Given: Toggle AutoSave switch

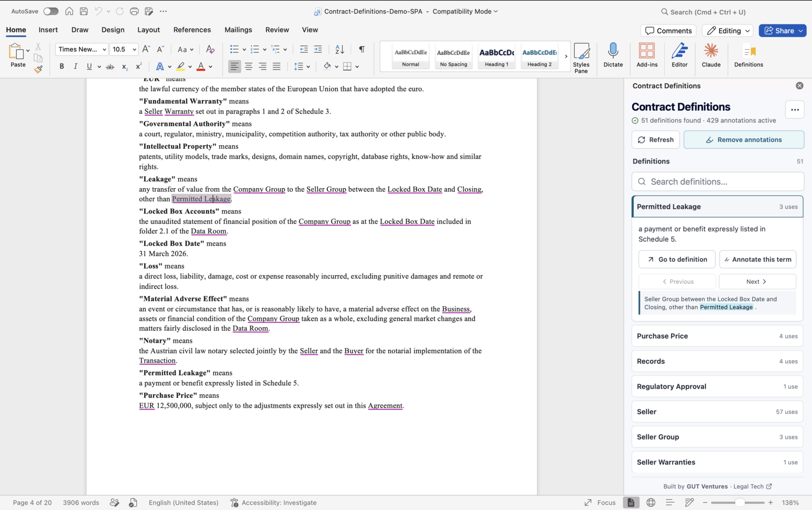Looking at the screenshot, I should point(51,11).
